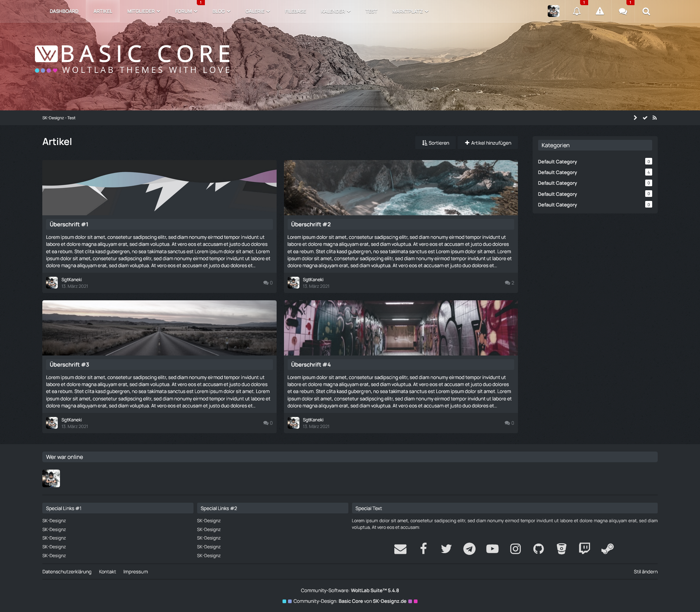The image size is (700, 612).
Task: Open the Telegram footer icon
Action: click(x=469, y=549)
